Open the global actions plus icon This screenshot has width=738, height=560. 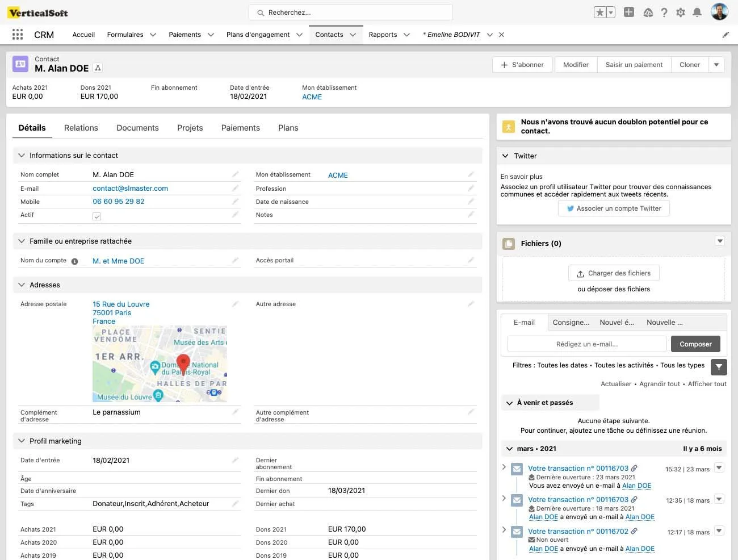[628, 12]
